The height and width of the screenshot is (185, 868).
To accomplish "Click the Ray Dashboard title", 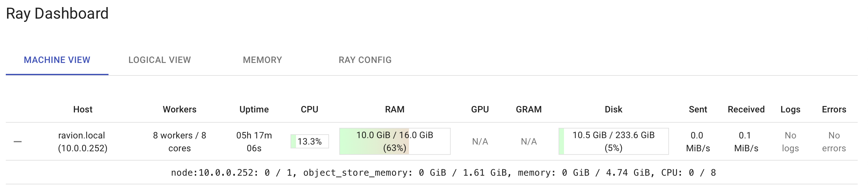I will click(x=57, y=13).
